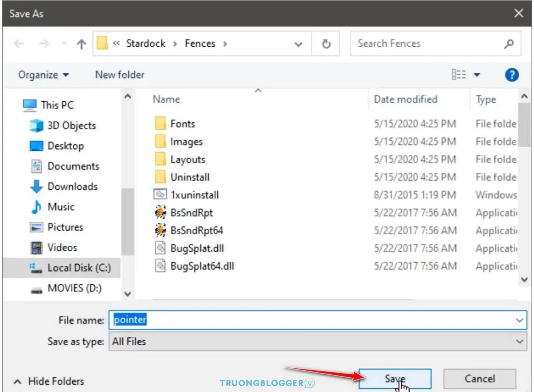Open the view options dropdown arrow
This screenshot has height=392, width=534.
[477, 75]
